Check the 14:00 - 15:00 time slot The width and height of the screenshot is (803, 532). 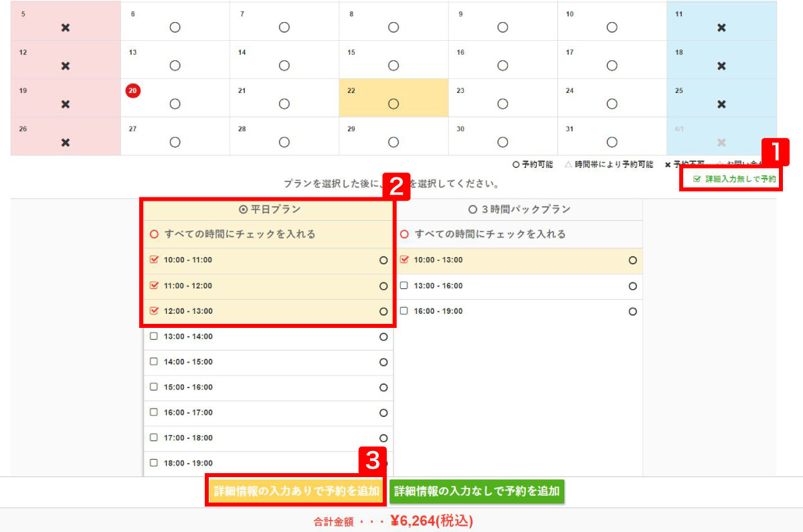[154, 361]
